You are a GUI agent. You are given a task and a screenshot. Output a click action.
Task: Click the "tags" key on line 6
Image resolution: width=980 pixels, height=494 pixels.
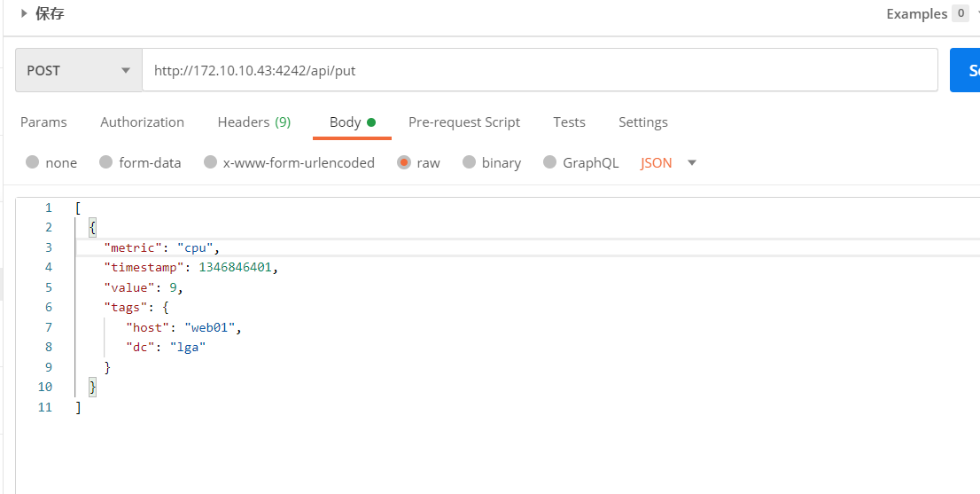pyautogui.click(x=126, y=307)
